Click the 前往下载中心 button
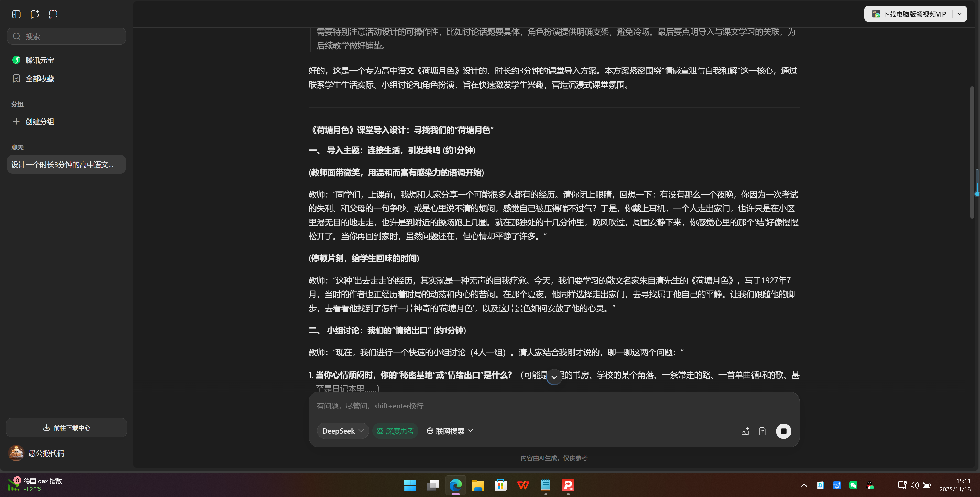 pyautogui.click(x=66, y=427)
